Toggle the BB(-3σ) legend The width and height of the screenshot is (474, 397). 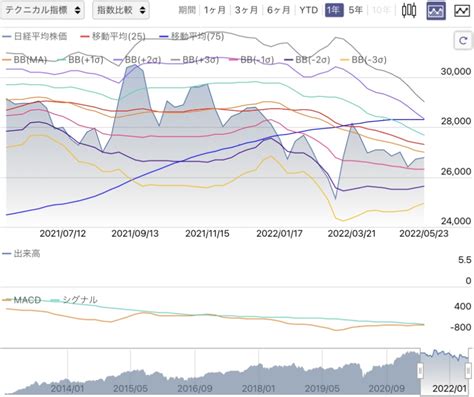tap(364, 60)
